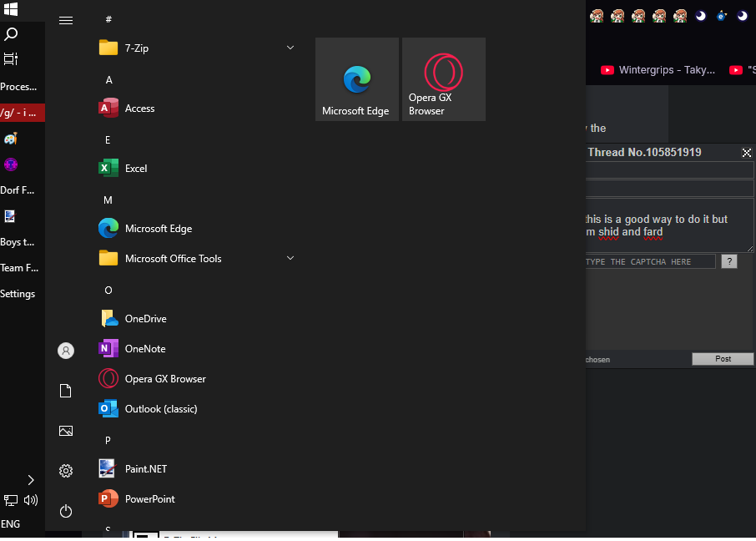Viewport: 756px width, 541px height.
Task: Open Settings gear in Start sidebar
Action: tap(66, 471)
